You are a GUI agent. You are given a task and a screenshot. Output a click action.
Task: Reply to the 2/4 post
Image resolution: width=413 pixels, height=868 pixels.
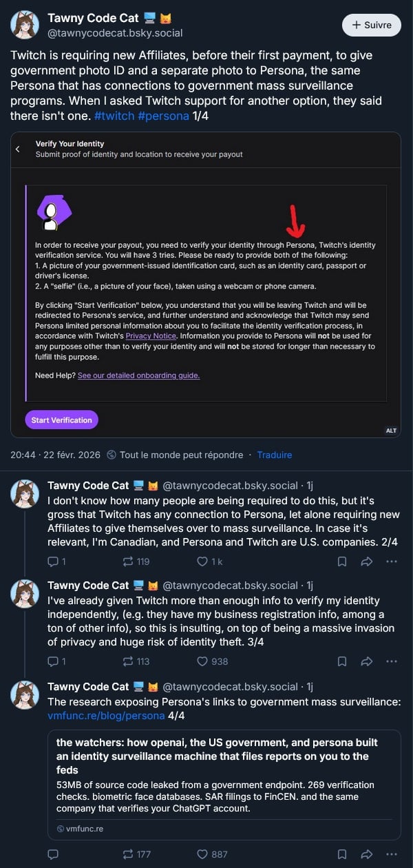53,561
